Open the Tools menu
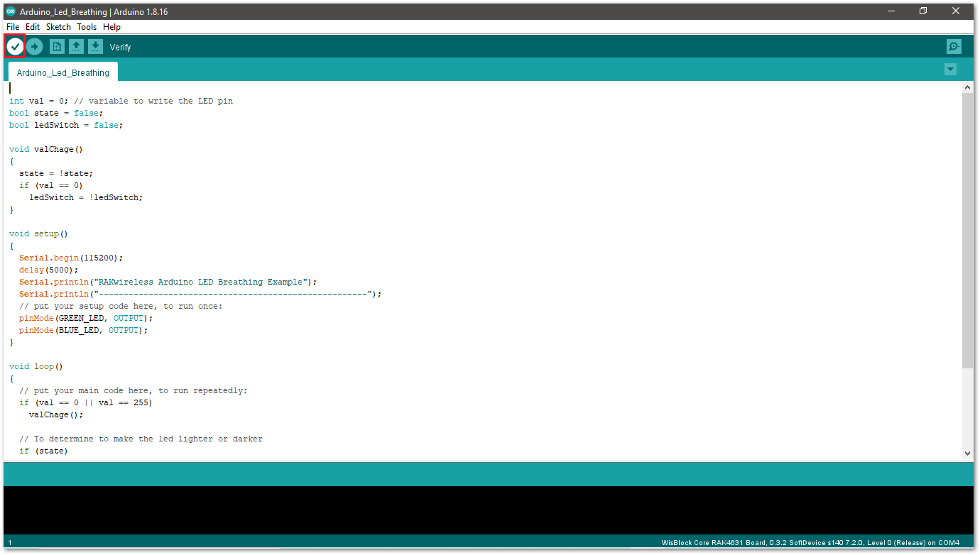 [x=87, y=27]
